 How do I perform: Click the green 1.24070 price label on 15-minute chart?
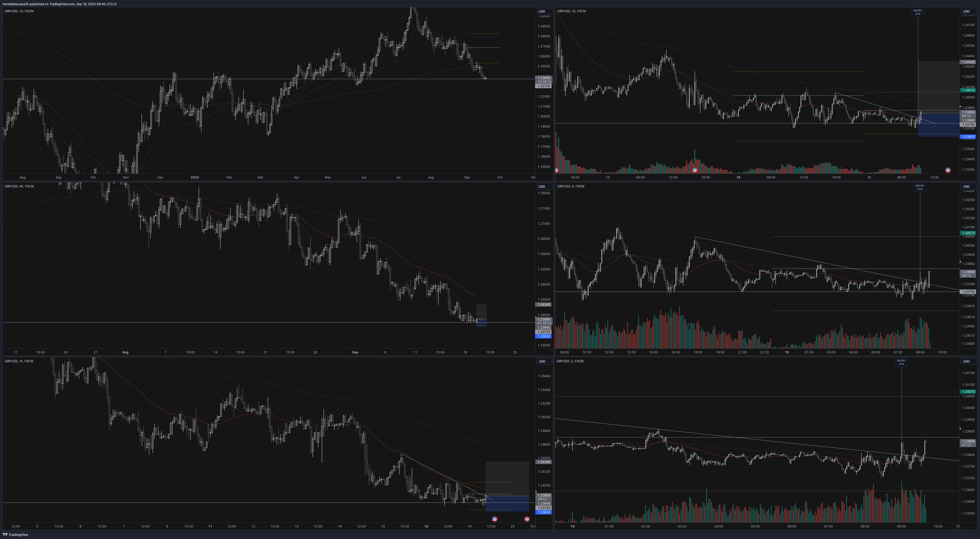968,90
